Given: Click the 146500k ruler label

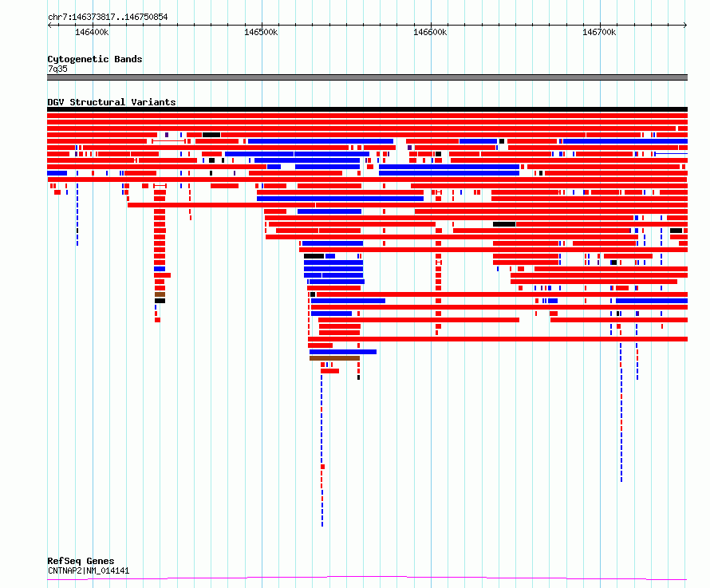Looking at the screenshot, I should click(261, 32).
